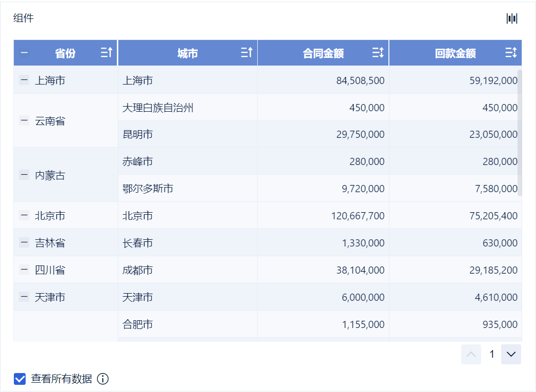
Task: Click the info icon beside 查看所有数据
Action: coord(103,379)
